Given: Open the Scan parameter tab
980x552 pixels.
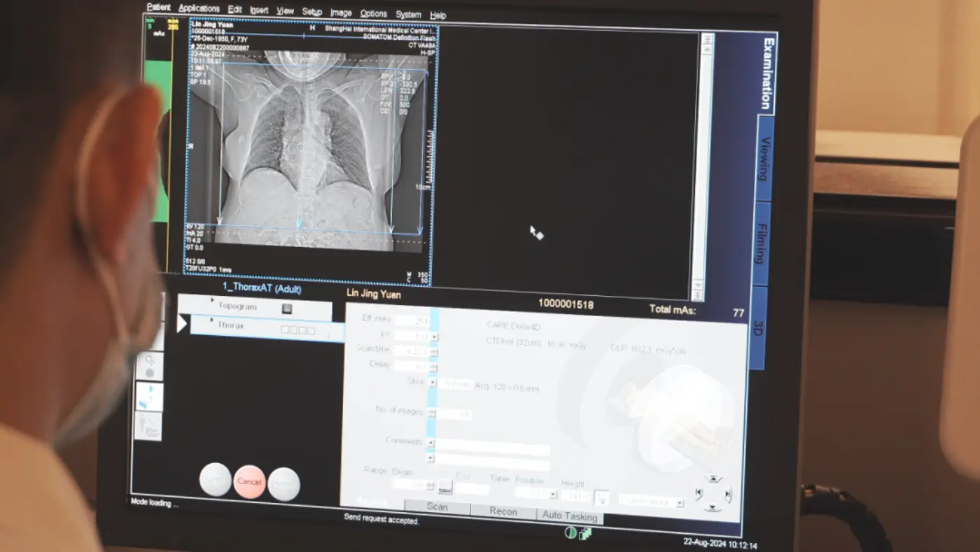Looking at the screenshot, I should (437, 507).
